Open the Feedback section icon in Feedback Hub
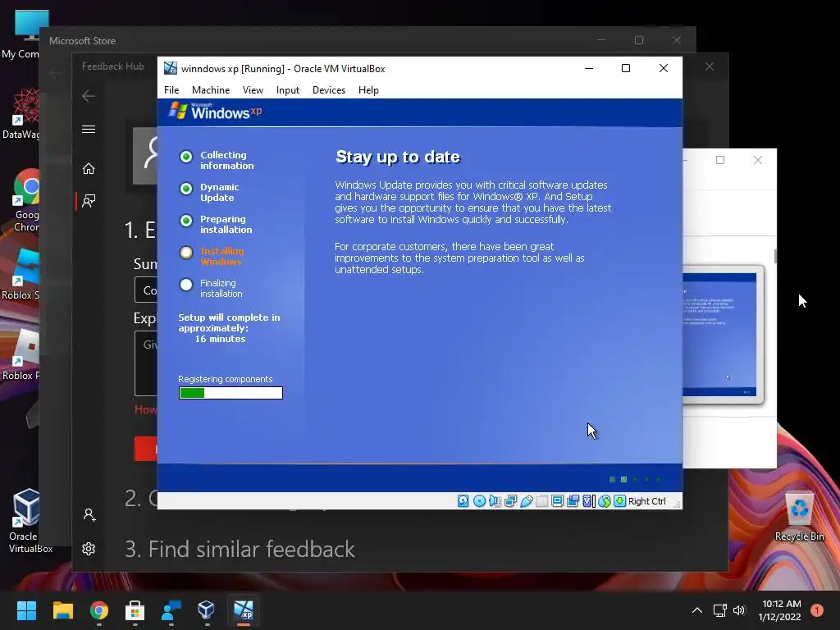The width and height of the screenshot is (840, 630). click(x=89, y=201)
